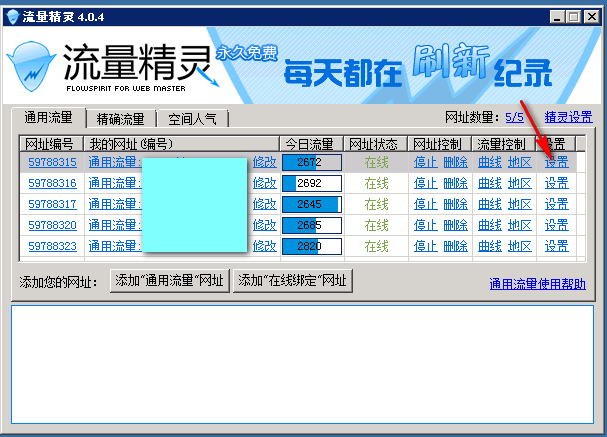
Task: Click the 添加“在线绑定”网址 button
Action: pos(292,281)
